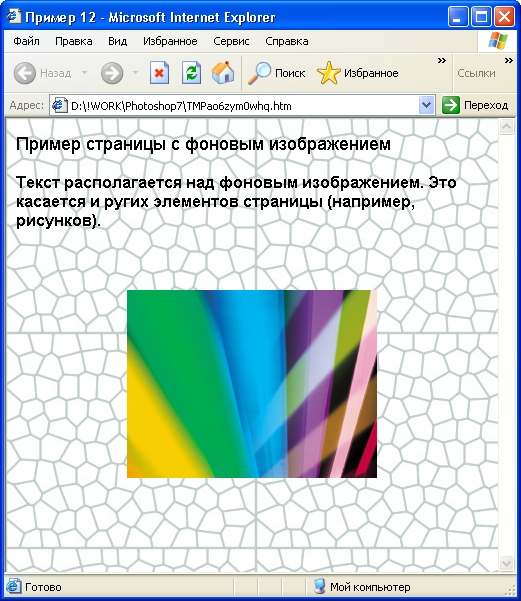
Task: Open Search (Поиск) magnifier icon
Action: tap(259, 73)
